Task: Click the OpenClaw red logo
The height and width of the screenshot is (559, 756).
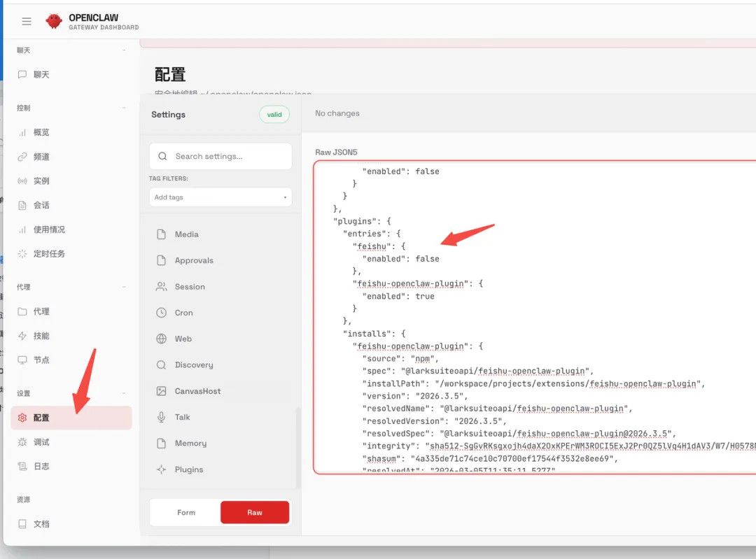Action: coord(54,21)
